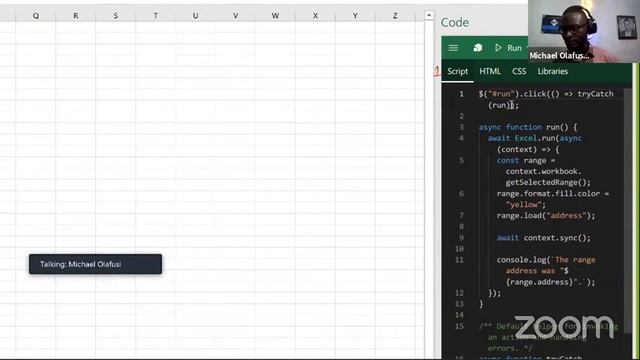Select column S header
The height and width of the screenshot is (360, 640).
(x=116, y=16)
